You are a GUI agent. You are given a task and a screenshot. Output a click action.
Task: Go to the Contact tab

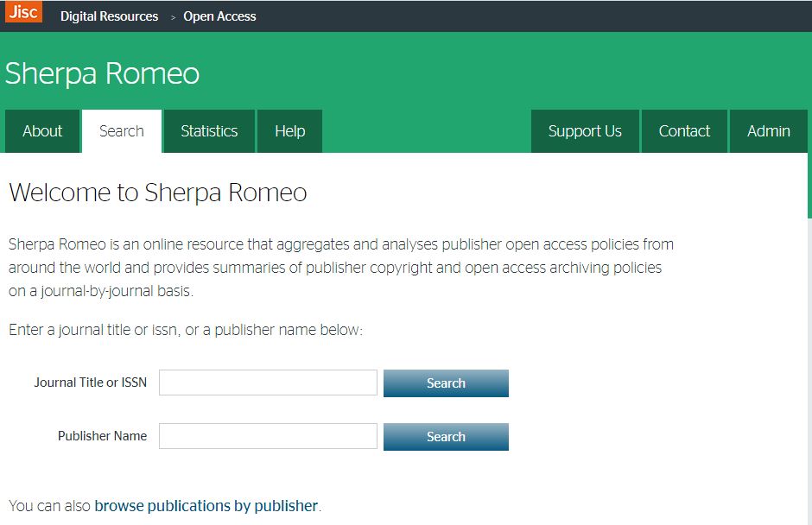[x=685, y=131]
